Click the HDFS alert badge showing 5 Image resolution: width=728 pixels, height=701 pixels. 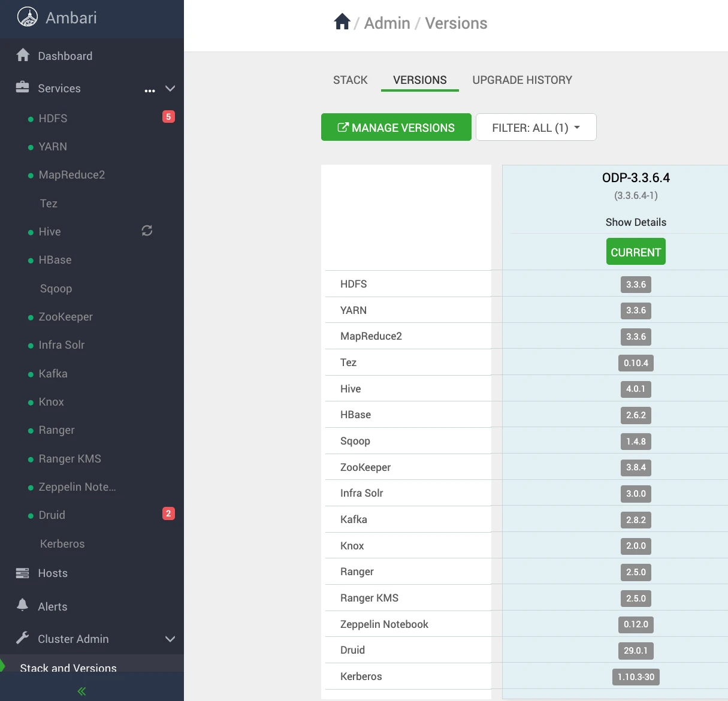coord(168,117)
